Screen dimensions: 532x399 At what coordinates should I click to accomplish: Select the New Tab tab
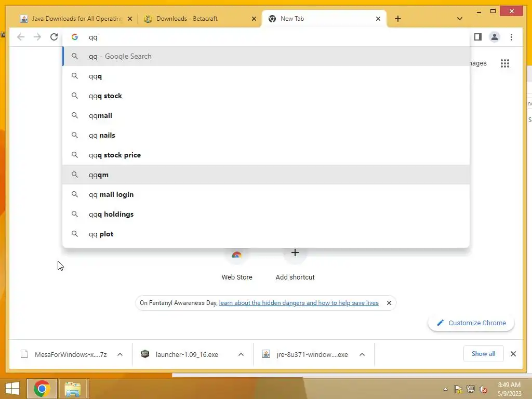click(324, 19)
